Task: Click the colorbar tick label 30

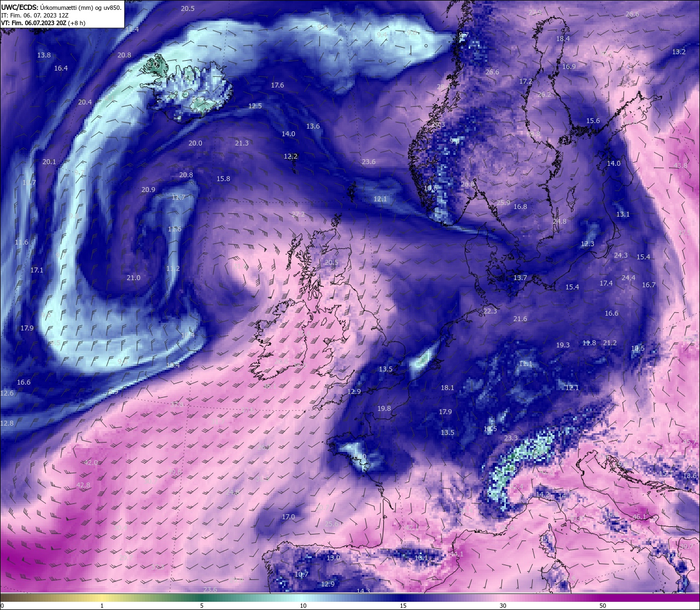Action: [x=503, y=606]
